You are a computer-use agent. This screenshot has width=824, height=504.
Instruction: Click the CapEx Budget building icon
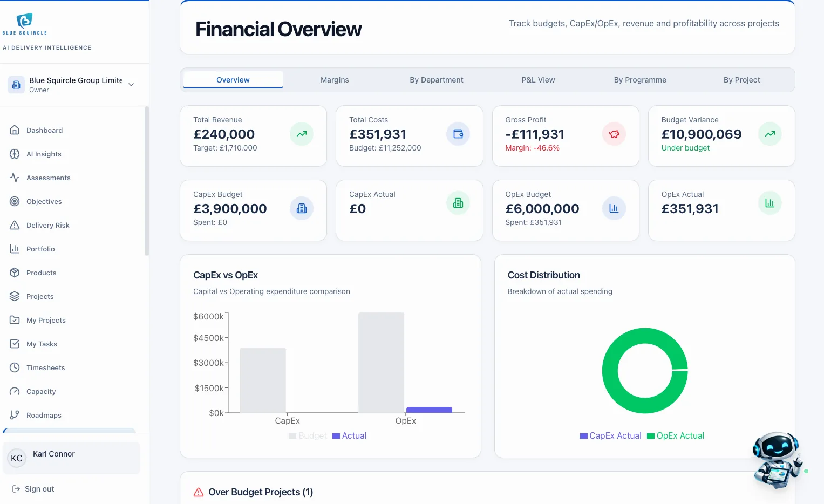pos(302,208)
